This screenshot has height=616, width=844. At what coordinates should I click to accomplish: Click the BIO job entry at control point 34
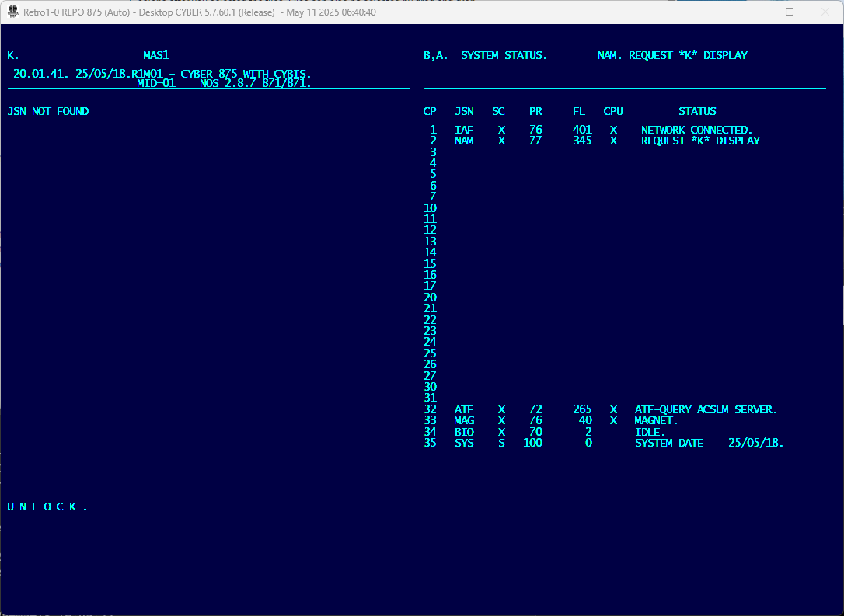(464, 432)
